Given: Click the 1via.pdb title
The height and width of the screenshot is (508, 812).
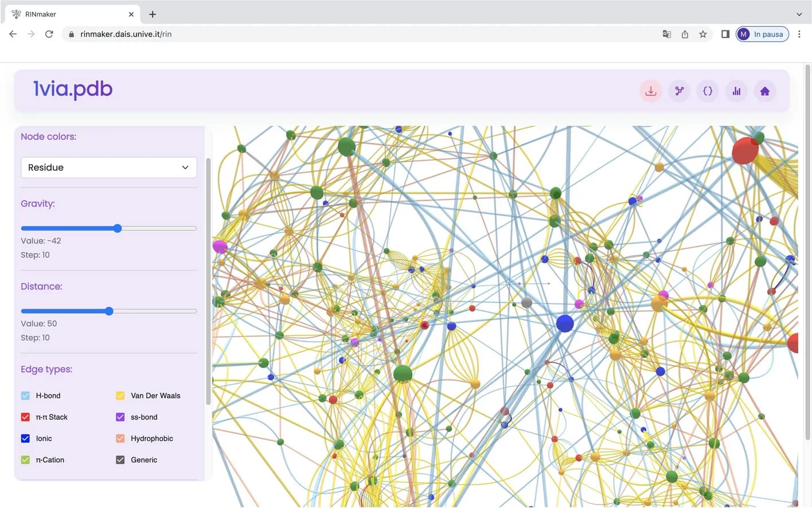Looking at the screenshot, I should (73, 89).
